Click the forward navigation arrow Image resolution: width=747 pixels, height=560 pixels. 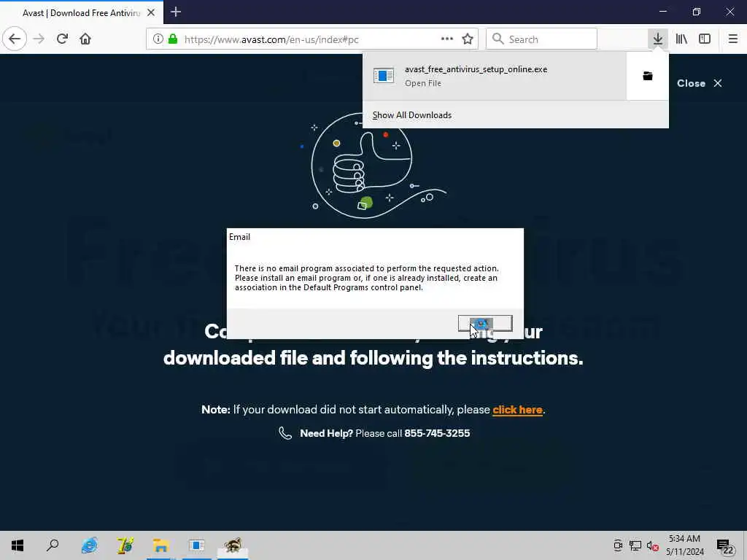click(x=39, y=39)
